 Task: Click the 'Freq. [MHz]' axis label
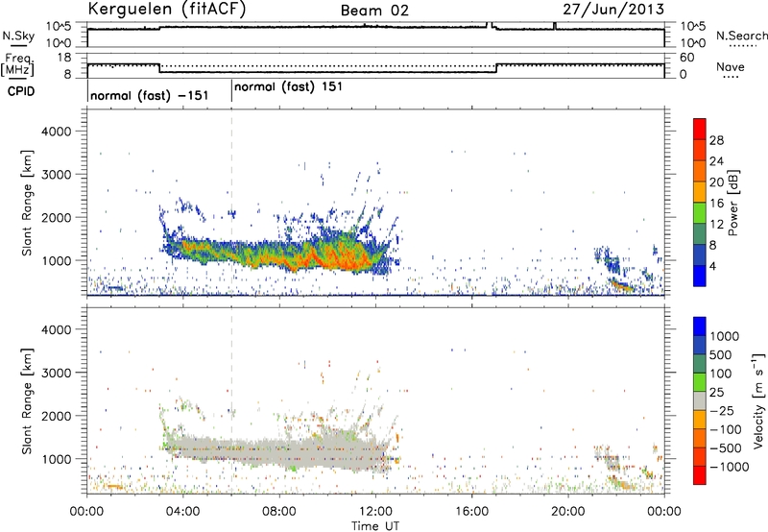click(x=18, y=64)
